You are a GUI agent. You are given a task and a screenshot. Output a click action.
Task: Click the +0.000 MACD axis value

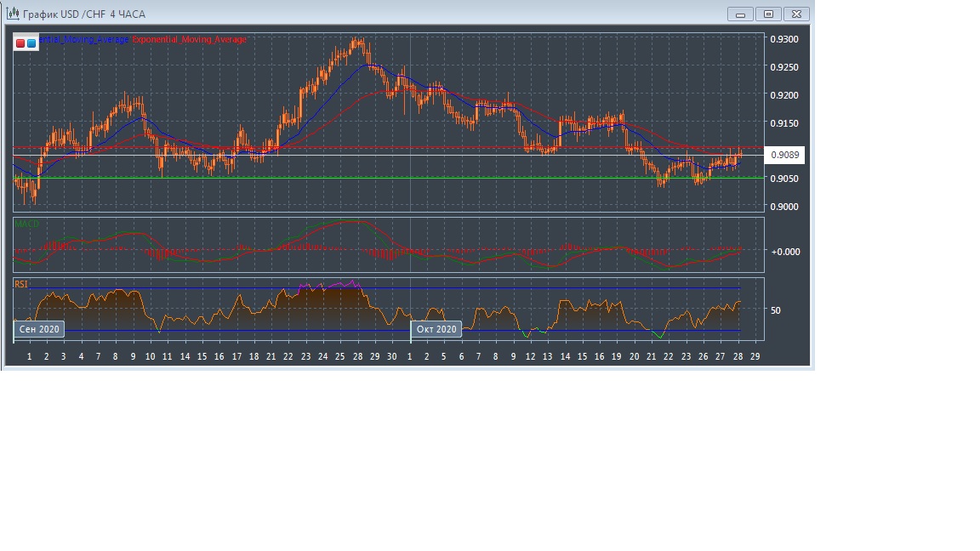785,252
